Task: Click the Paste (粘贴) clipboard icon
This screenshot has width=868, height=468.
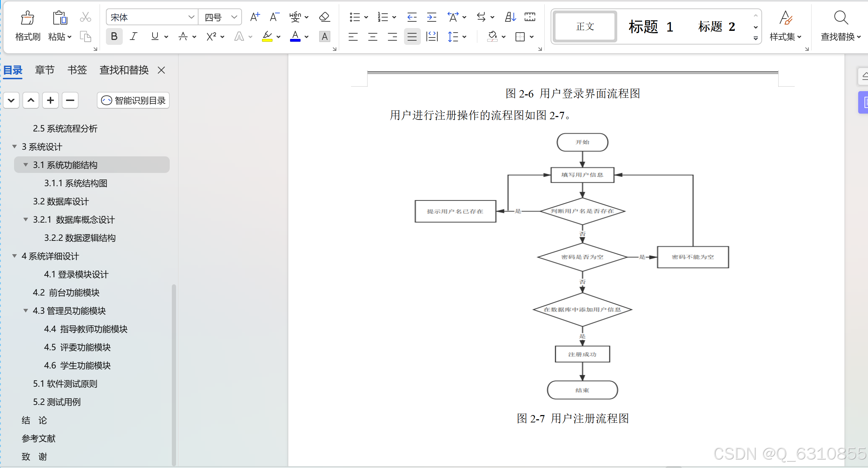Action: 60,18
